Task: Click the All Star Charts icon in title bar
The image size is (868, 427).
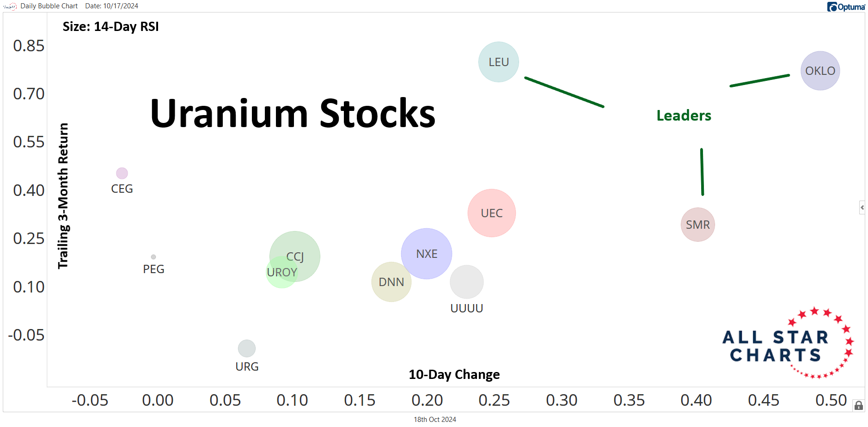Action: [x=10, y=6]
